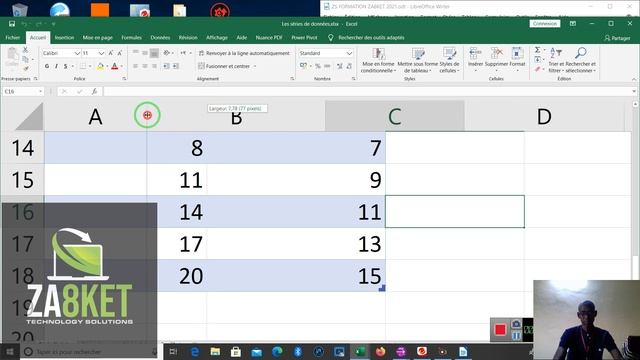This screenshot has height=360, width=640.
Task: Click the Format cells button
Action: 517,60
